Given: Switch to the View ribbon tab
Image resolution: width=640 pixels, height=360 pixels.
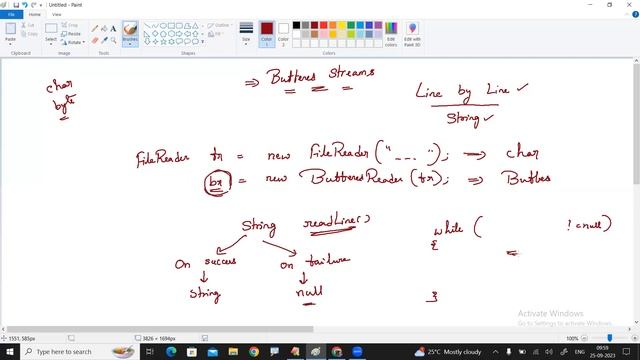Looking at the screenshot, I should [57, 14].
